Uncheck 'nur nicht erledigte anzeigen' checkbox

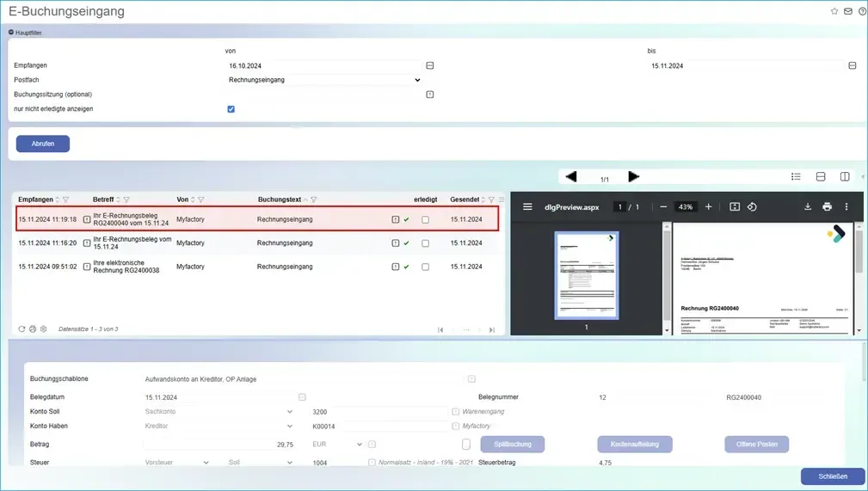click(x=231, y=109)
